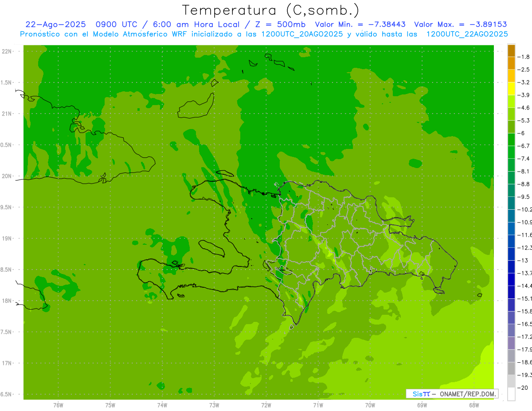This screenshot has height=411, width=532.
Task: Click legend value '-20'
Action: 523,388
